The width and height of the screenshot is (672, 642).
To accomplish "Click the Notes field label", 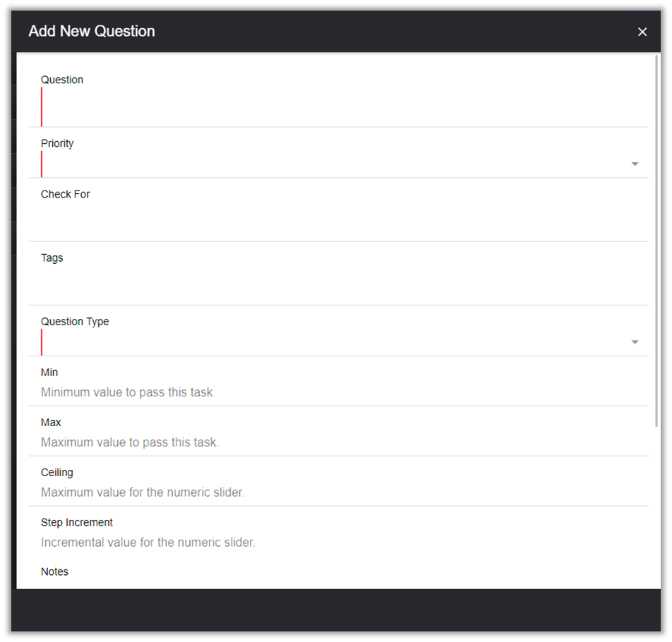I will click(54, 571).
